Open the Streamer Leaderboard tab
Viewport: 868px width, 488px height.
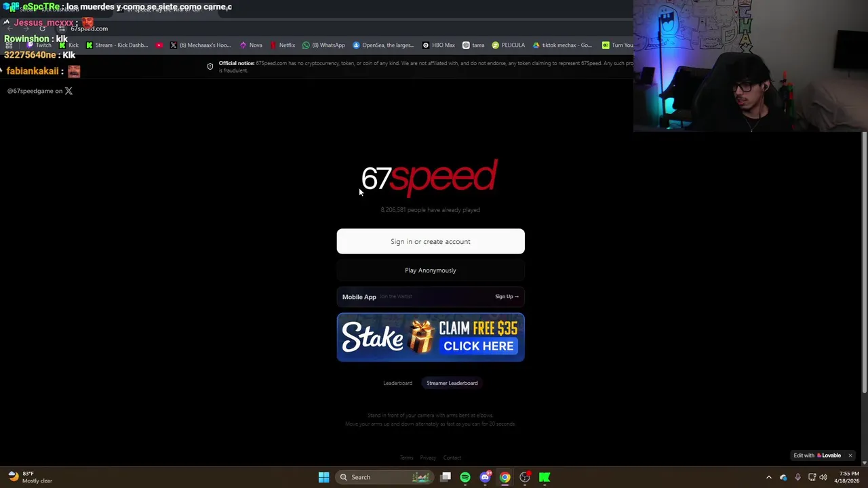452,383
